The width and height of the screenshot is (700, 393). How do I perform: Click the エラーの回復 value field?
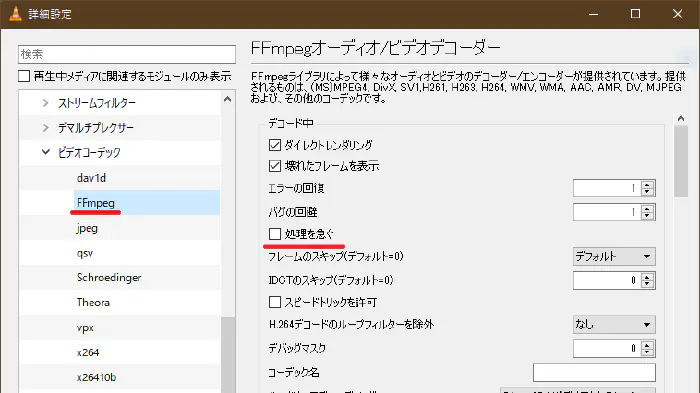pyautogui.click(x=607, y=188)
